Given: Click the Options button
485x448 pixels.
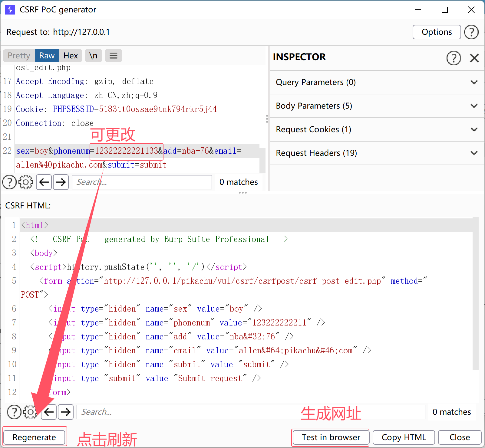Looking at the screenshot, I should coord(437,32).
